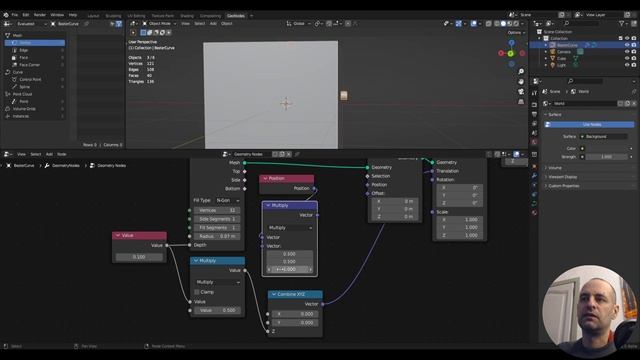
Task: Open the Window menu
Action: point(57,15)
